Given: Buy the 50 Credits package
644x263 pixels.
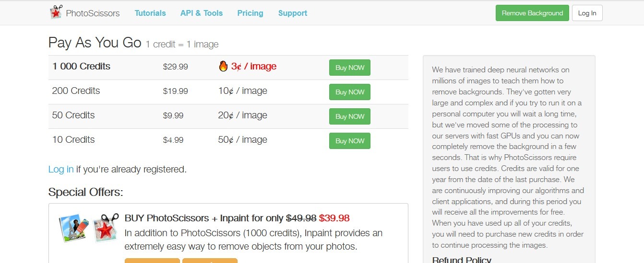Looking at the screenshot, I should pyautogui.click(x=350, y=116).
